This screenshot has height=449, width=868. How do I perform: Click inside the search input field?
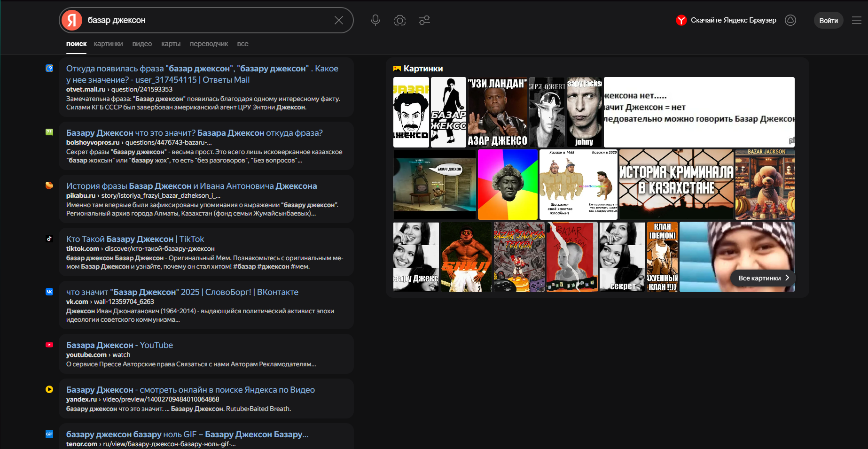click(x=207, y=20)
